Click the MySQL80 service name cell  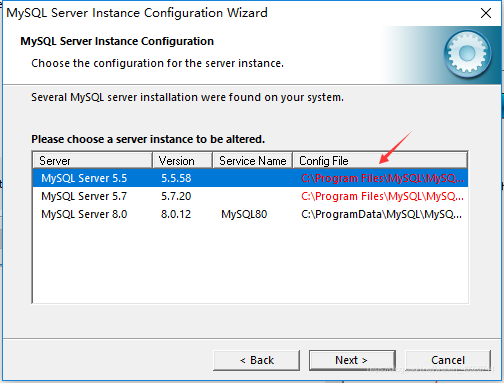244,214
